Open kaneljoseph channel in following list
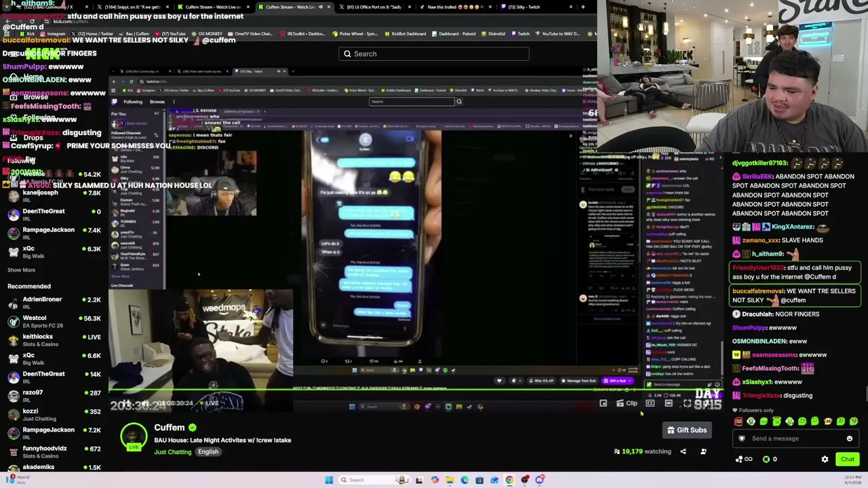Image resolution: width=868 pixels, height=488 pixels. [54, 196]
